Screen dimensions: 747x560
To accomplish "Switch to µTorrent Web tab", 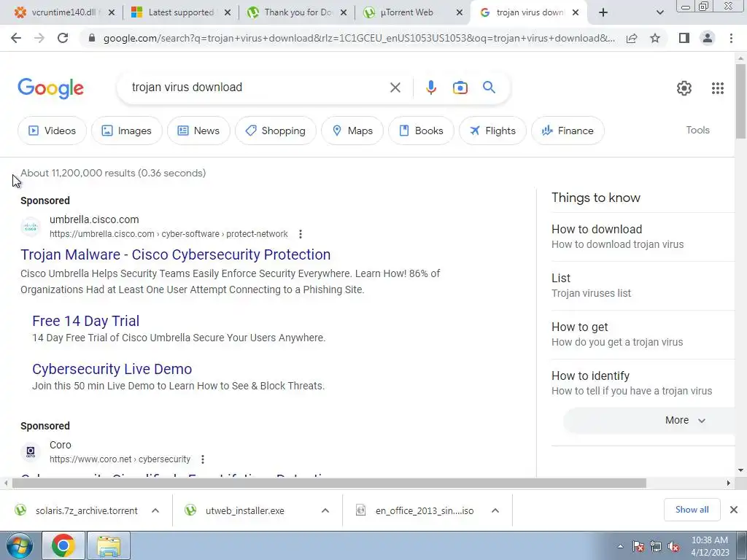I will coord(407,12).
